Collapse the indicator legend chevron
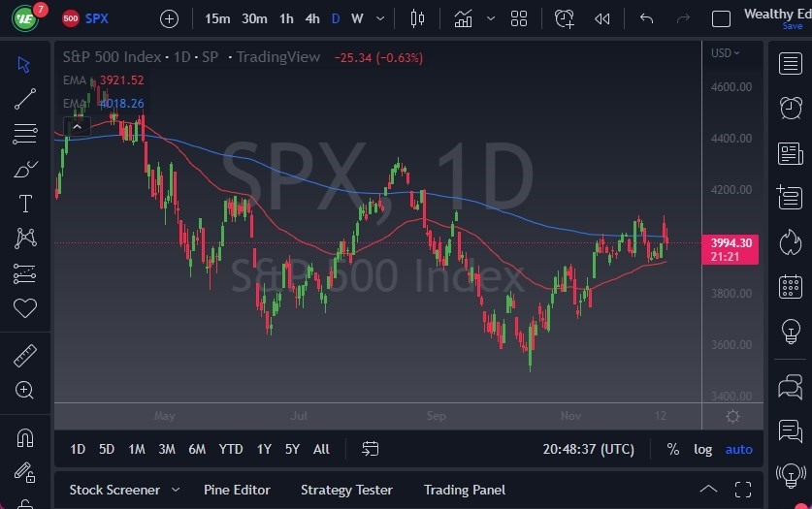Screen dimensions: 812x509 coord(78,127)
